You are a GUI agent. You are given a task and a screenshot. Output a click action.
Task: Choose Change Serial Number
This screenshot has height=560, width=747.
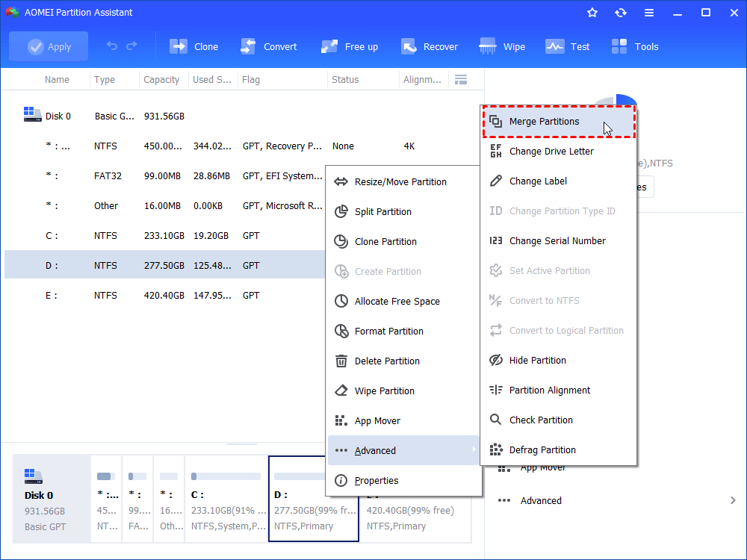[559, 241]
